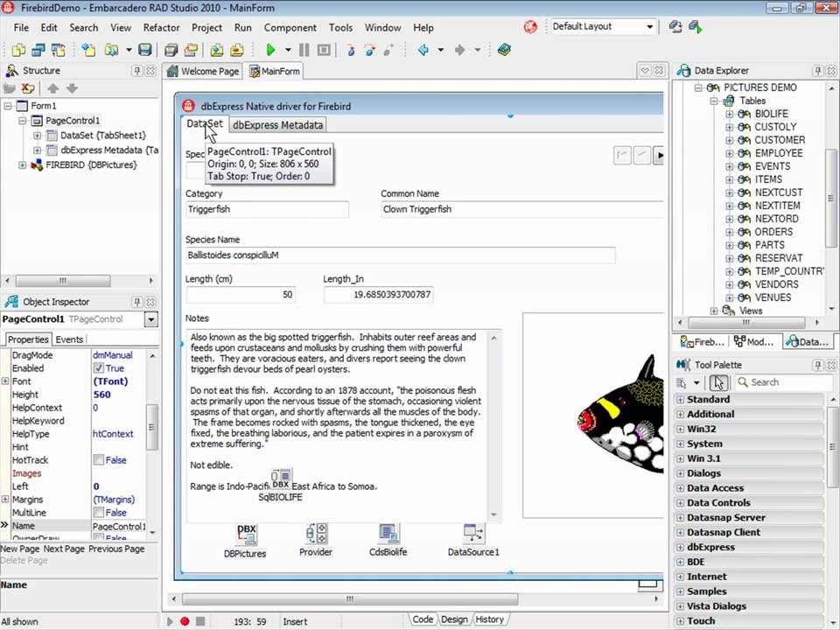Screen dimensions: 840x630
Task: Click the help book icon in toolbar
Action: point(504,50)
